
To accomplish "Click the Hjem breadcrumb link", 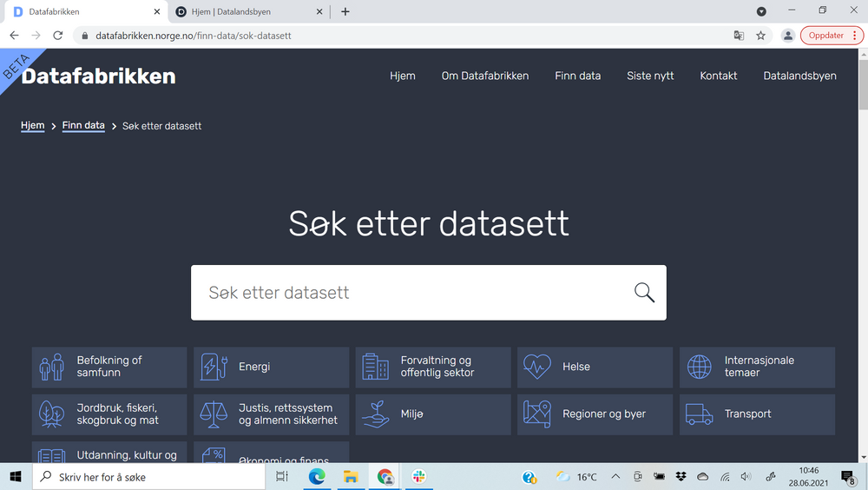I will coord(33,126).
